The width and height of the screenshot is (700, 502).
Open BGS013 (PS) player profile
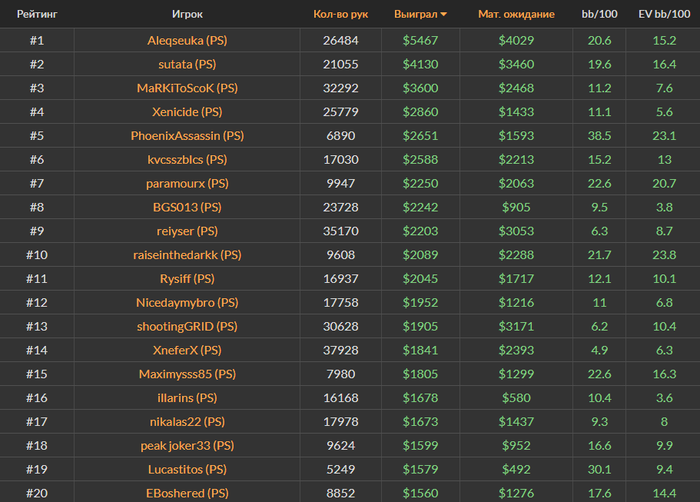click(x=187, y=207)
